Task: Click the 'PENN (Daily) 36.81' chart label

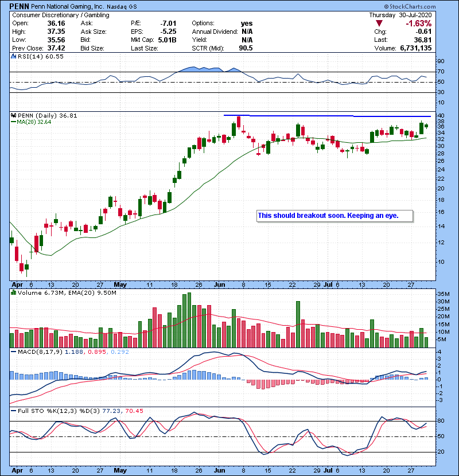Action: [x=48, y=115]
